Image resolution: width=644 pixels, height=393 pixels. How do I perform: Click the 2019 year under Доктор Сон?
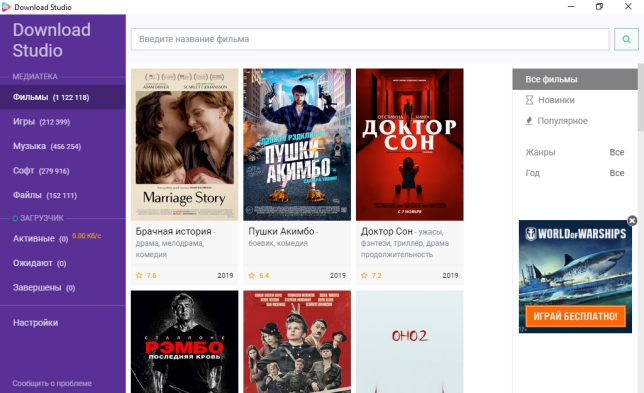click(450, 276)
